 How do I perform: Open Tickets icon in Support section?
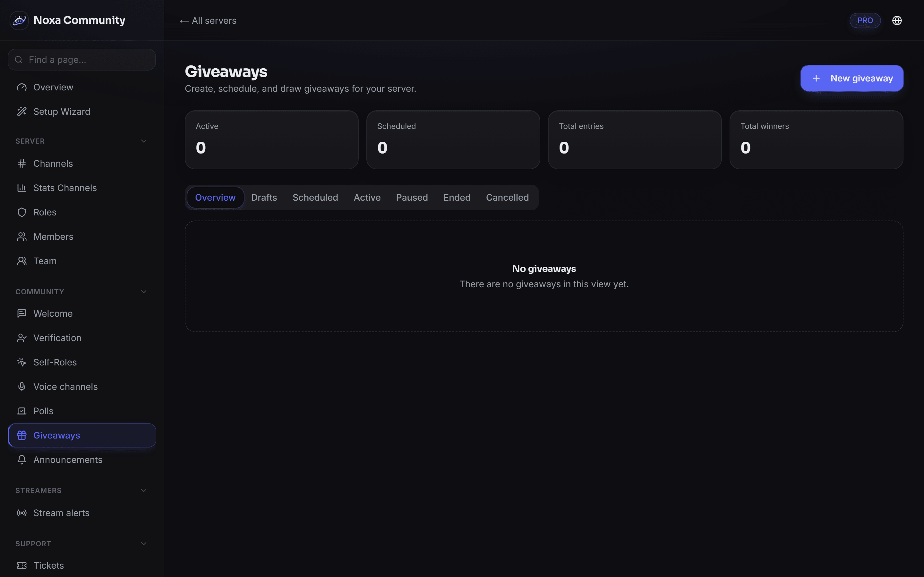pyautogui.click(x=22, y=565)
